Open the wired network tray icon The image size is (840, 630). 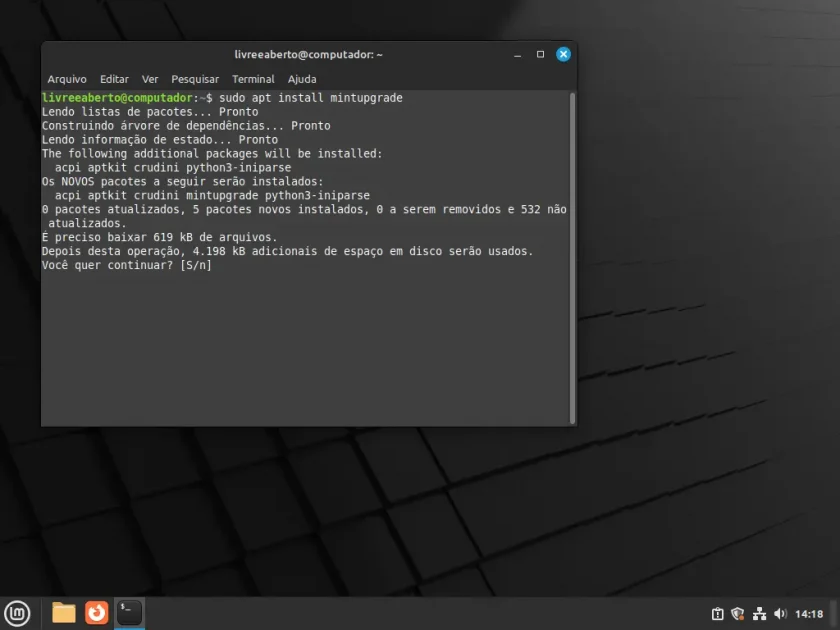(x=759, y=614)
